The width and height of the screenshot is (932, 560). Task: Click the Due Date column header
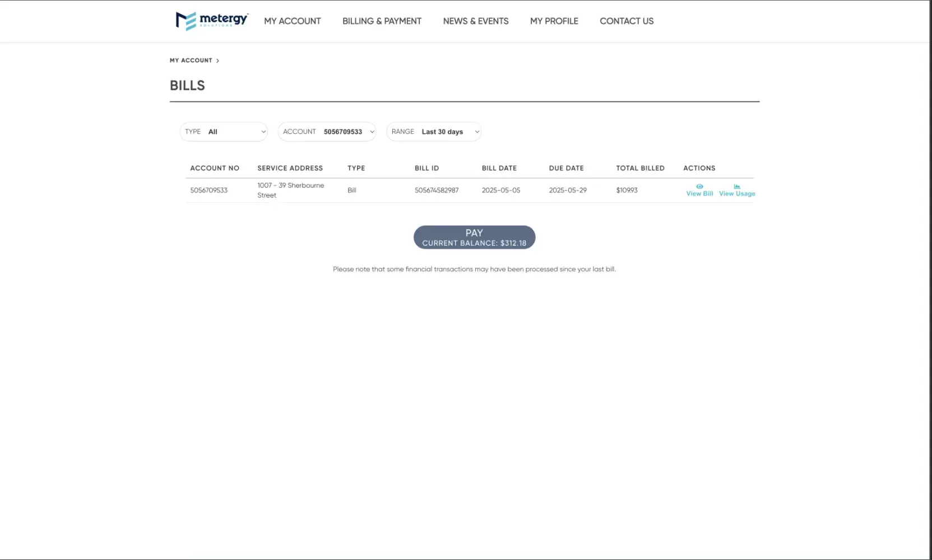pos(566,168)
